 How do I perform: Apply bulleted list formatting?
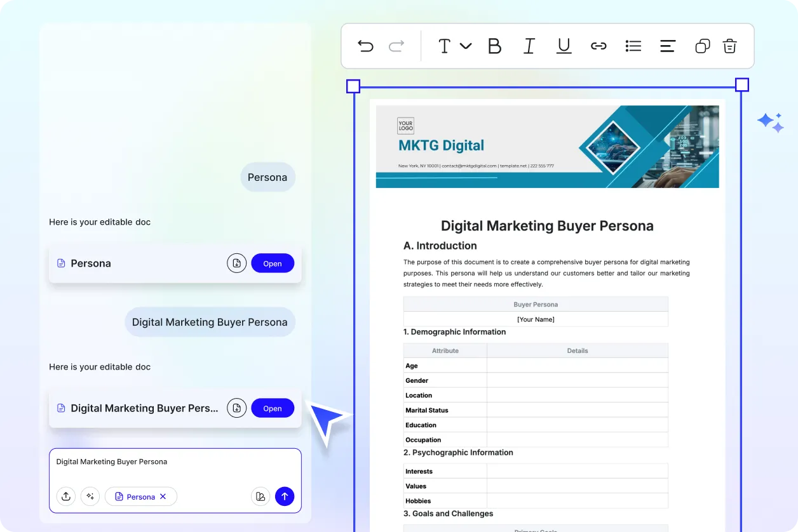[x=633, y=46]
